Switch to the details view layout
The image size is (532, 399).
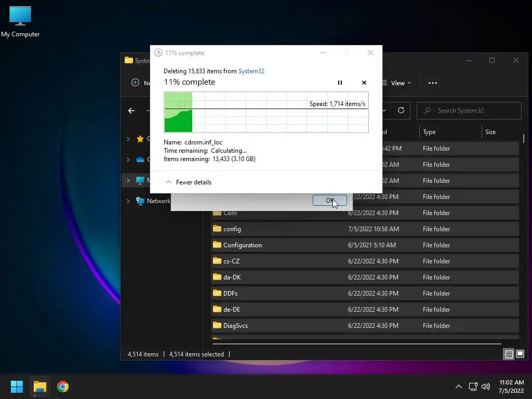(x=509, y=354)
